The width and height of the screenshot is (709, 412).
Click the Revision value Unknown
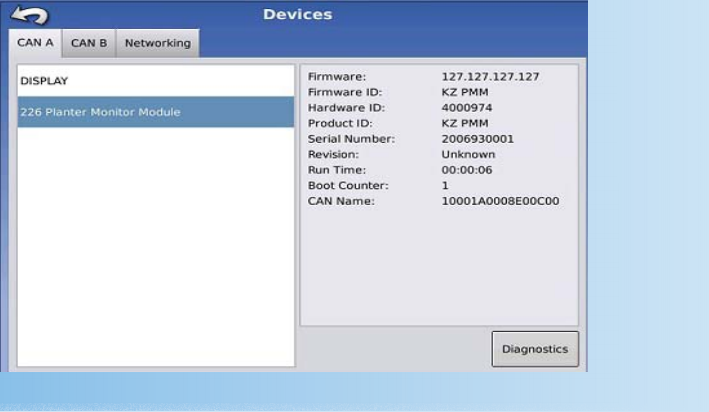pyautogui.click(x=468, y=154)
